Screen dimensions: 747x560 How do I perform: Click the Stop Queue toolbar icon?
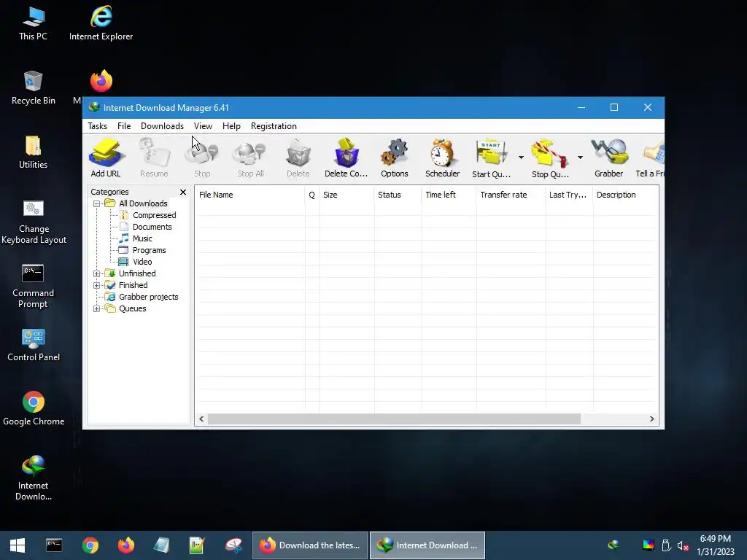point(550,158)
